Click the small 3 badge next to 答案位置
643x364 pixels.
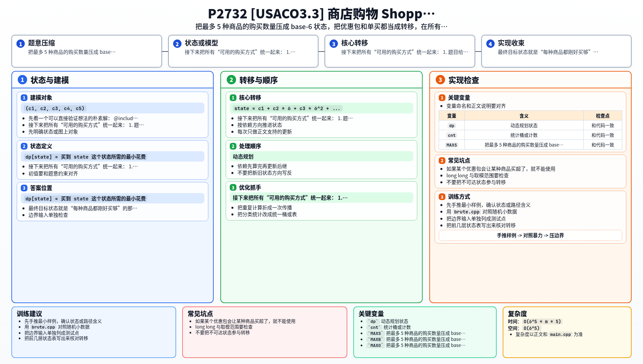click(24, 188)
